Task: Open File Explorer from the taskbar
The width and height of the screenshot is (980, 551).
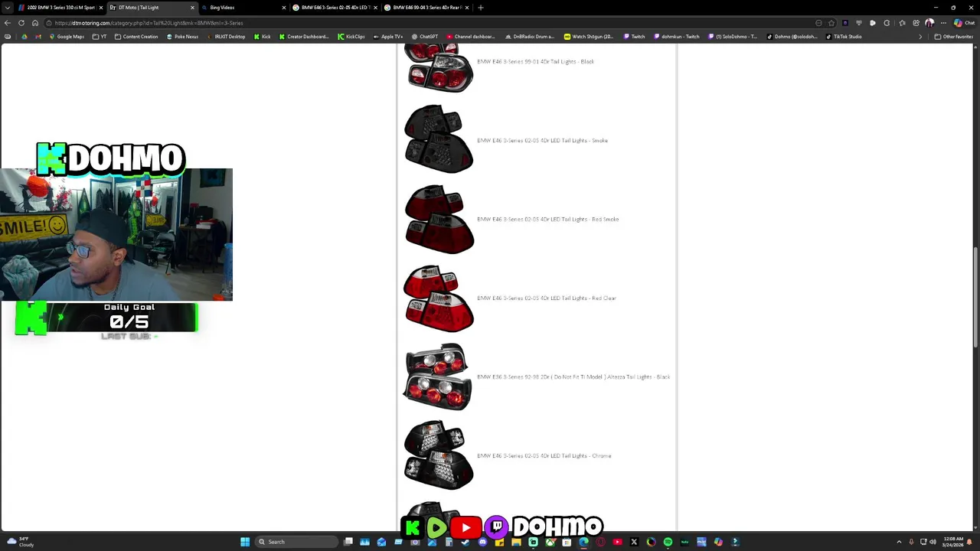Action: click(x=516, y=542)
